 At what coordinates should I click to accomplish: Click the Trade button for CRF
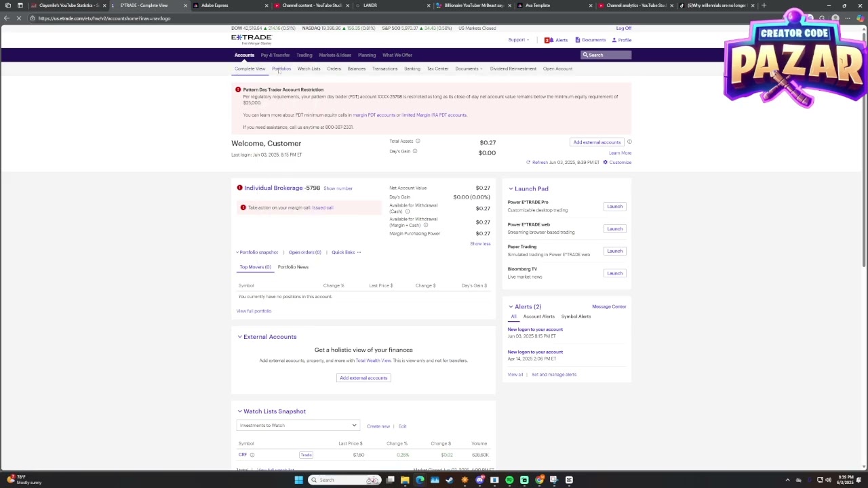pos(306,455)
